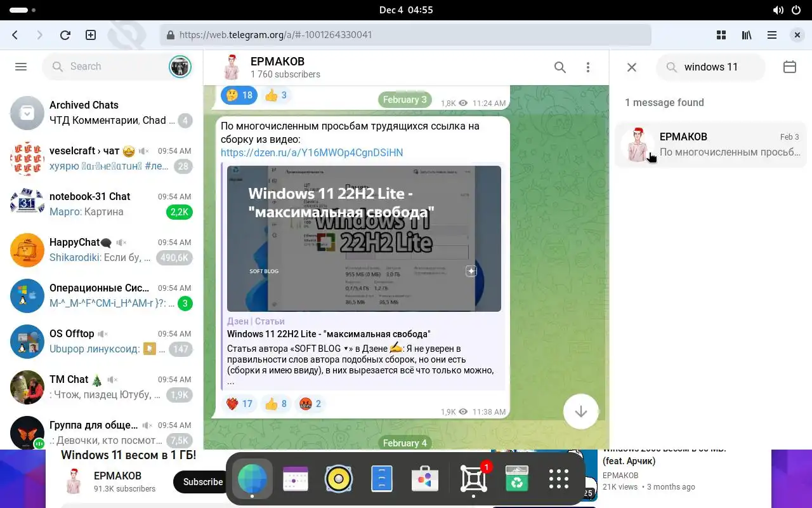Click the 'February 4' date badge
The width and height of the screenshot is (812, 508).
[x=405, y=443]
